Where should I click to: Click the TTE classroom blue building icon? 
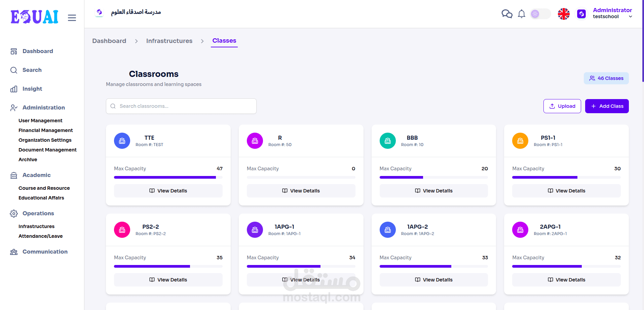[x=122, y=141]
